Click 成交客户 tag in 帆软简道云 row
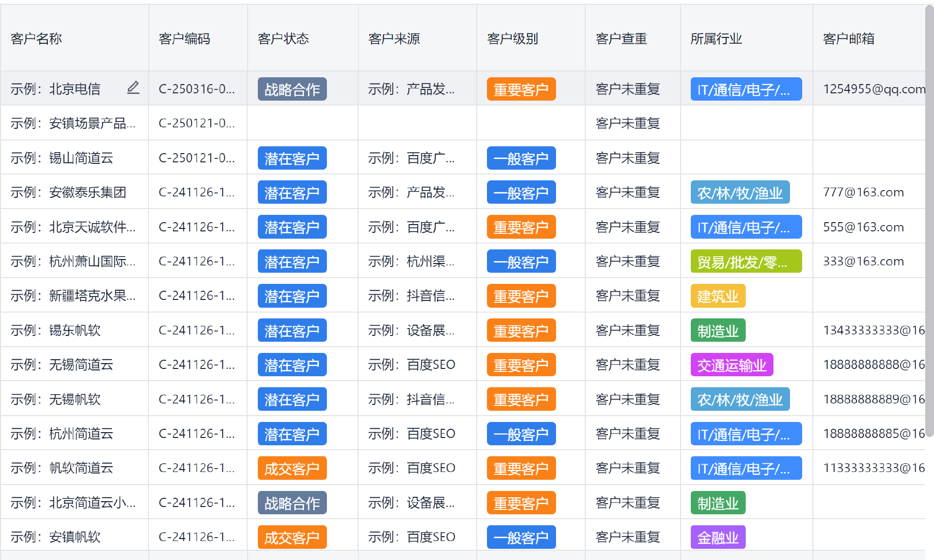The height and width of the screenshot is (560, 934). pos(292,469)
